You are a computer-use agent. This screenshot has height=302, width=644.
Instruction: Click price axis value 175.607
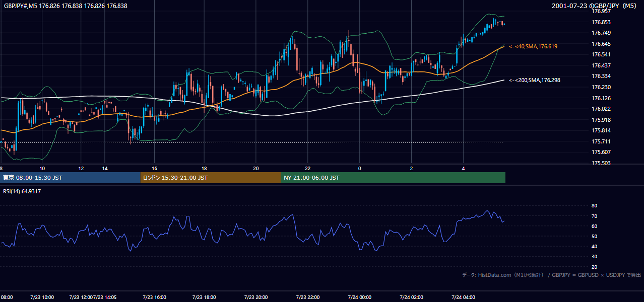[601, 152]
